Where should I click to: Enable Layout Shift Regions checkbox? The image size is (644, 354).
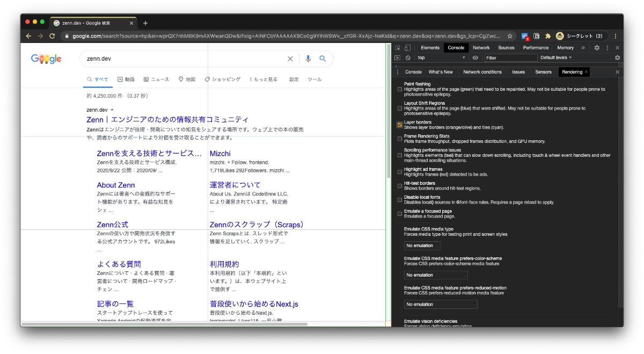400,108
